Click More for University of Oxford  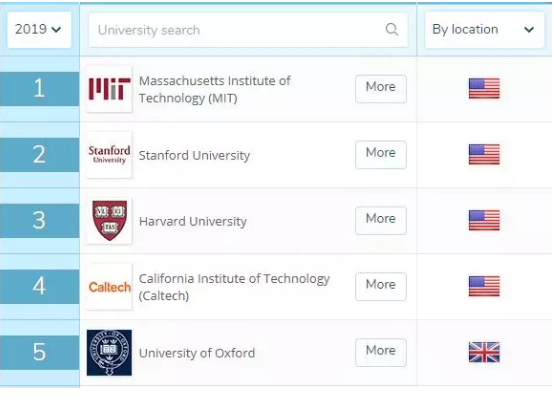tap(381, 353)
